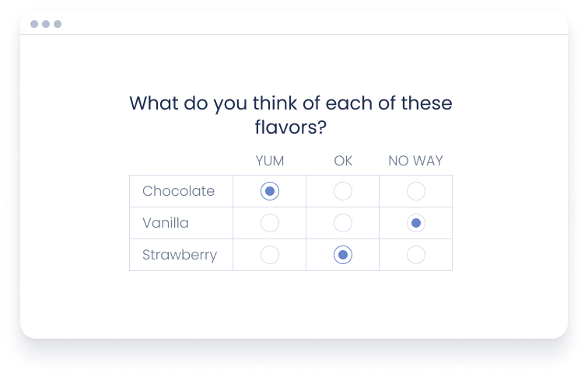Click the OK column header
The height and width of the screenshot is (376, 588).
click(343, 161)
